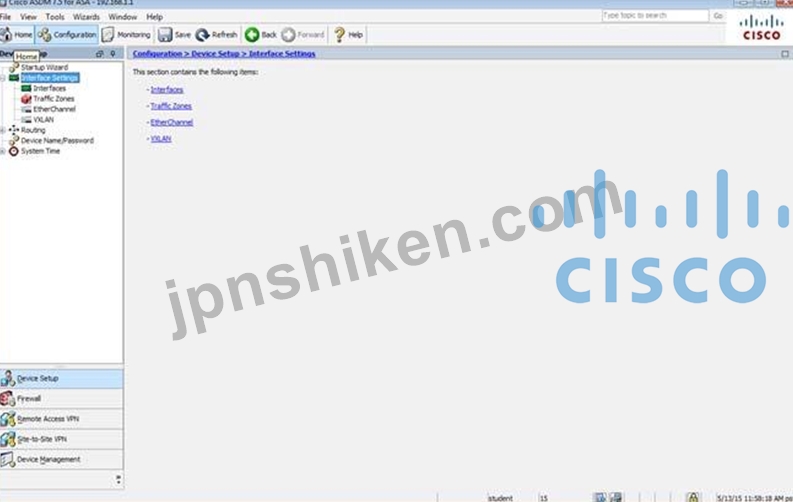The image size is (793, 502).
Task: Click the Site-to-Site VPN icon
Action: (x=8, y=439)
